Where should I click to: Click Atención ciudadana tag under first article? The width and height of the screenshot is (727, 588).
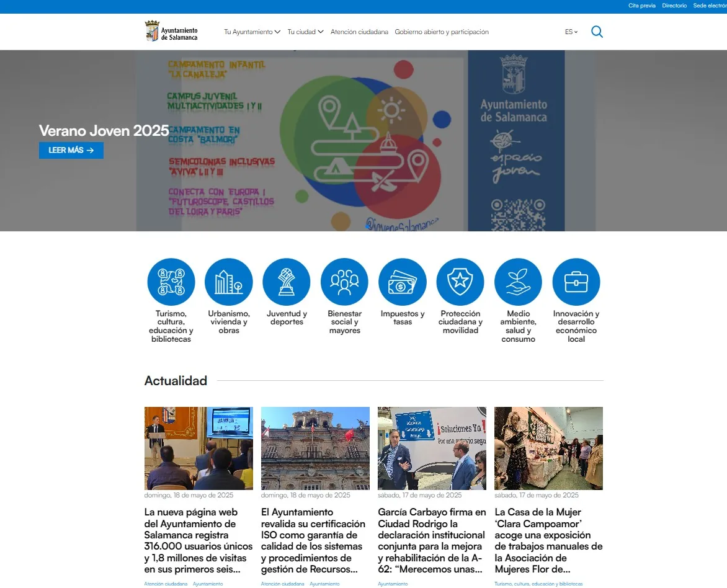(166, 584)
